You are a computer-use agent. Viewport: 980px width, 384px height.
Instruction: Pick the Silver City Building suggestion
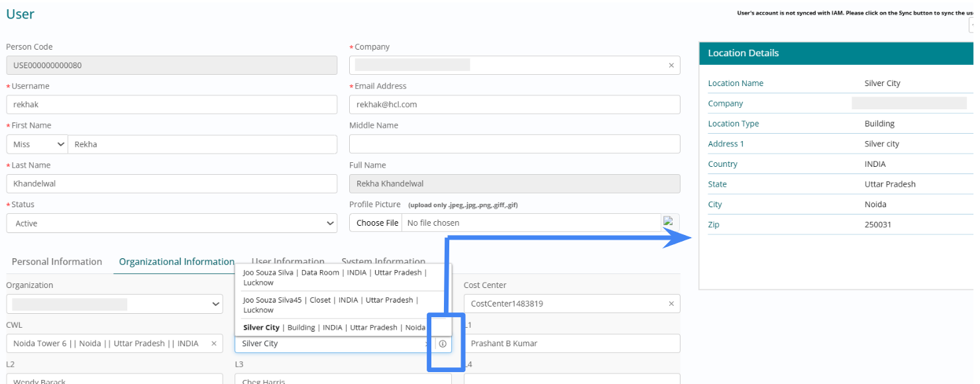[x=334, y=327]
